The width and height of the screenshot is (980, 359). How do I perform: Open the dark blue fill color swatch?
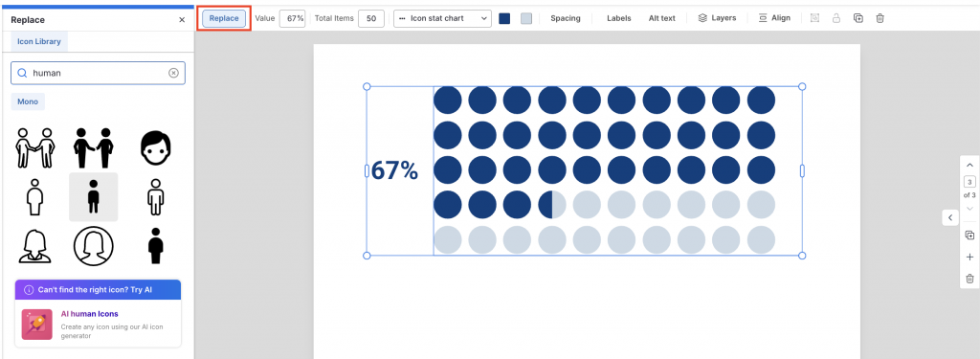[x=504, y=18]
